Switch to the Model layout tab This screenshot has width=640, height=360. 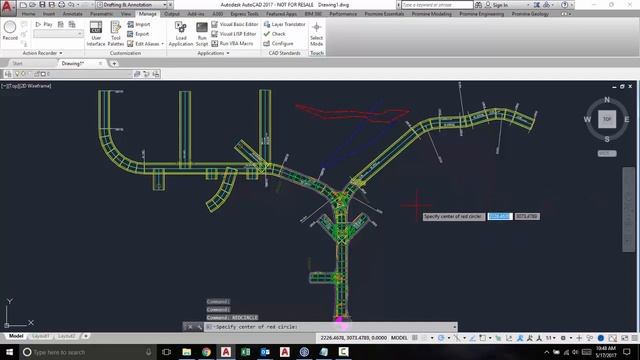tap(16, 336)
